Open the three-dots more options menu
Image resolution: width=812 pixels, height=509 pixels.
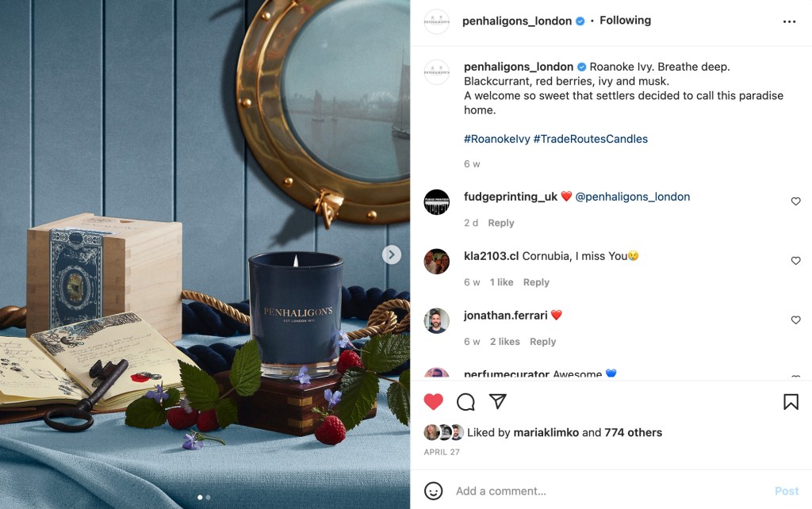[789, 21]
